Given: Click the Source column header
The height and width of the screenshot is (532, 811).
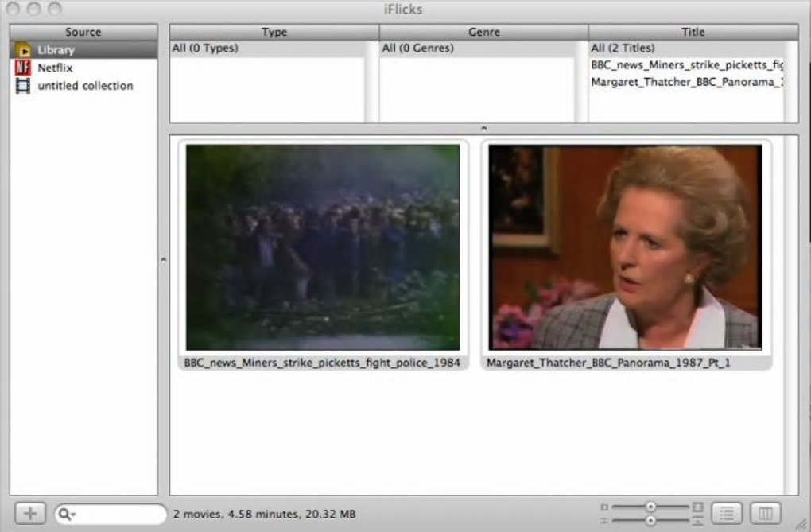Looking at the screenshot, I should [83, 32].
